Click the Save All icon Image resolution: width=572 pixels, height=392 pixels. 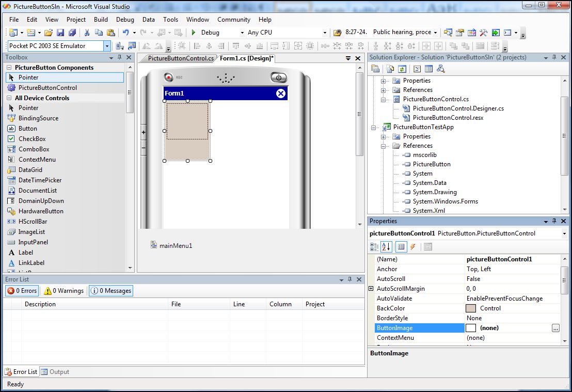72,33
